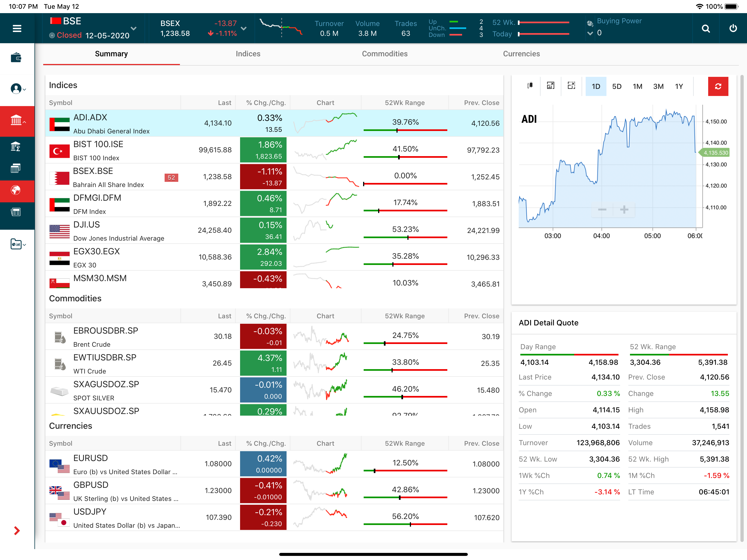The image size is (747, 560).
Task: Expand the BSE exchange dropdown
Action: coord(134,28)
